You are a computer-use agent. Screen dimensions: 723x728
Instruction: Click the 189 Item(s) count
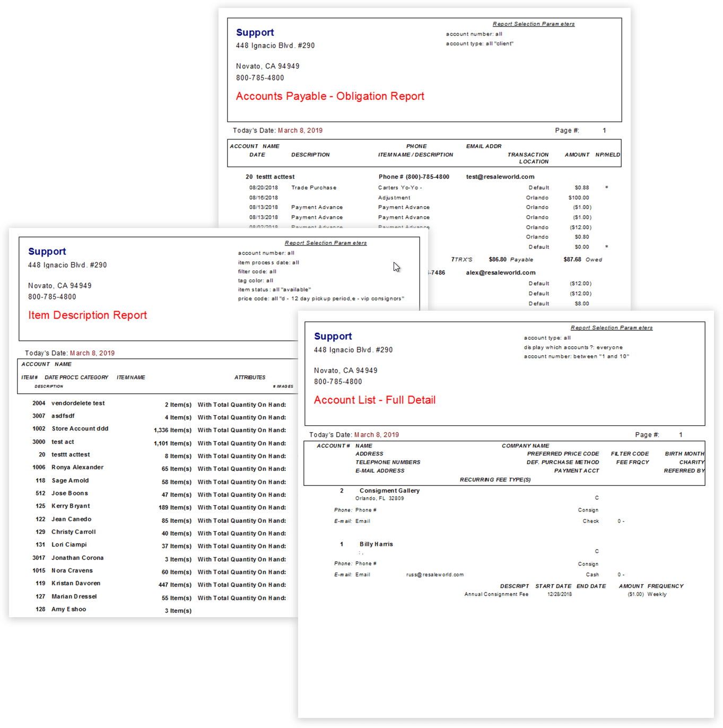175,508
